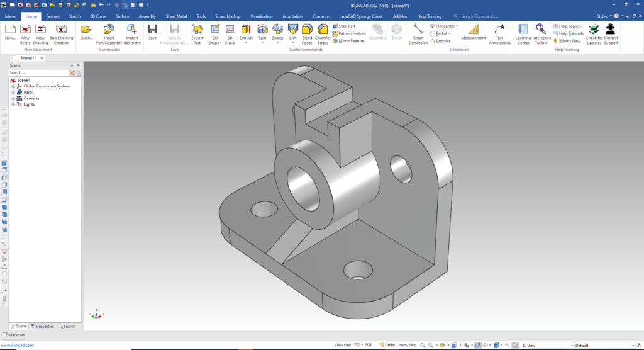
Task: Expand the Part1 tree node
Action: pyautogui.click(x=13, y=93)
